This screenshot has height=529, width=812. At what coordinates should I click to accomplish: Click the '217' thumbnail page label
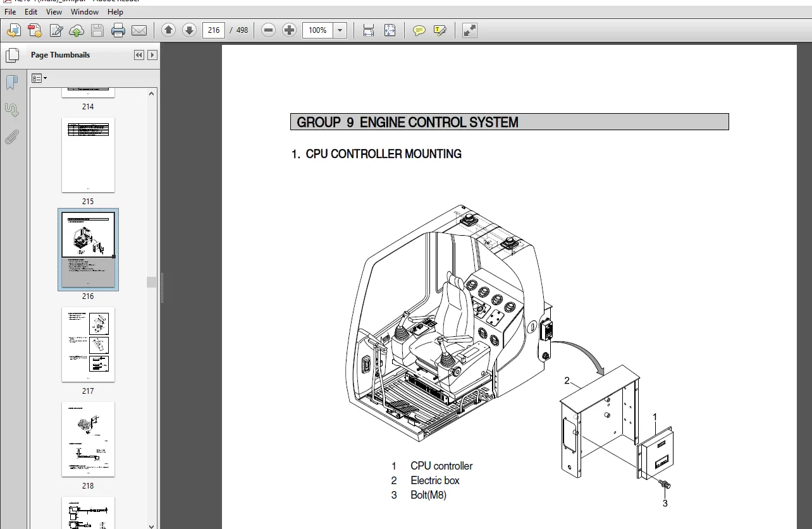[x=88, y=391]
